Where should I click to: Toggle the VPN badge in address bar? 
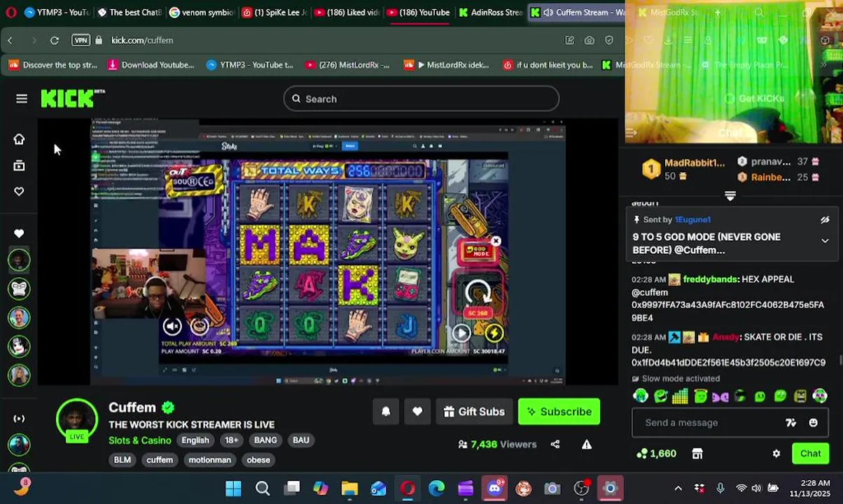coord(81,40)
